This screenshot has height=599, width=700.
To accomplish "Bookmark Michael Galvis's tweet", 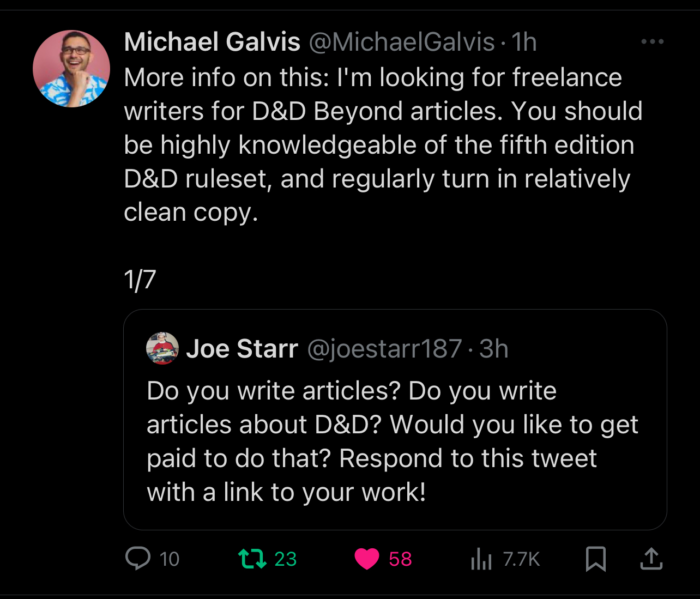I will [595, 559].
